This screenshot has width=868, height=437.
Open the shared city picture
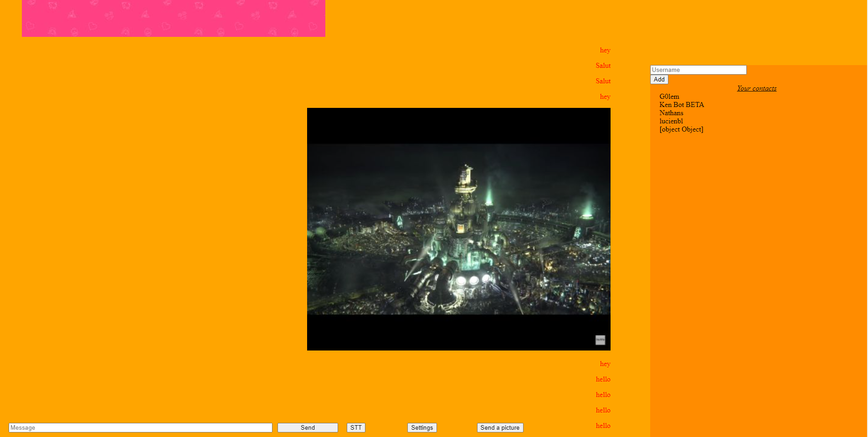(459, 229)
